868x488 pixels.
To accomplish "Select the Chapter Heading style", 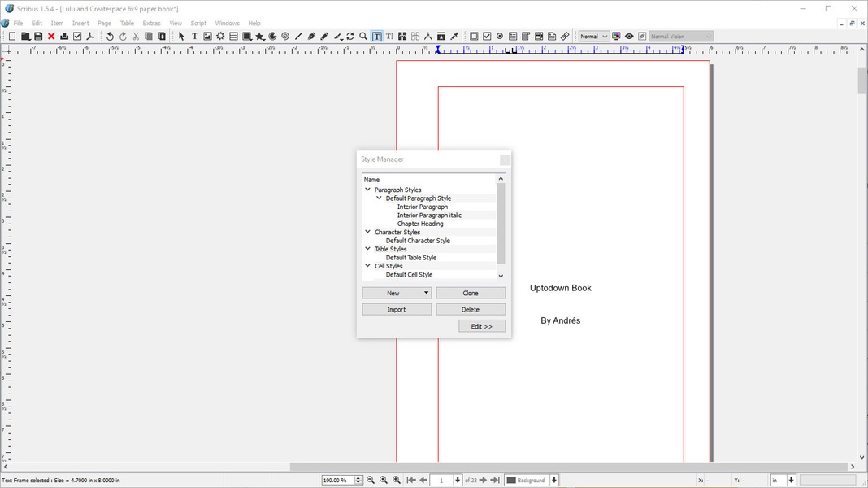I will pos(420,224).
